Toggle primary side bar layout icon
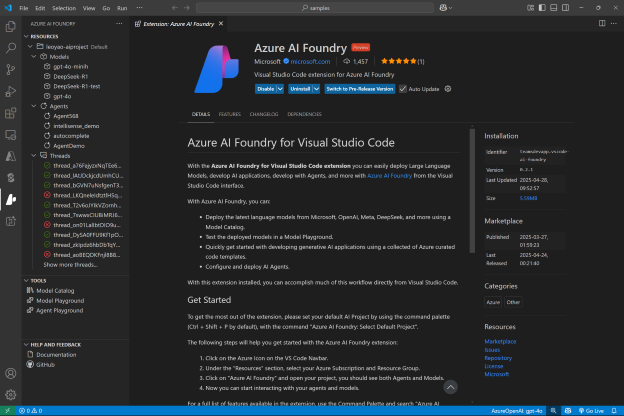Viewport: 624px width, 416px height. click(542, 8)
